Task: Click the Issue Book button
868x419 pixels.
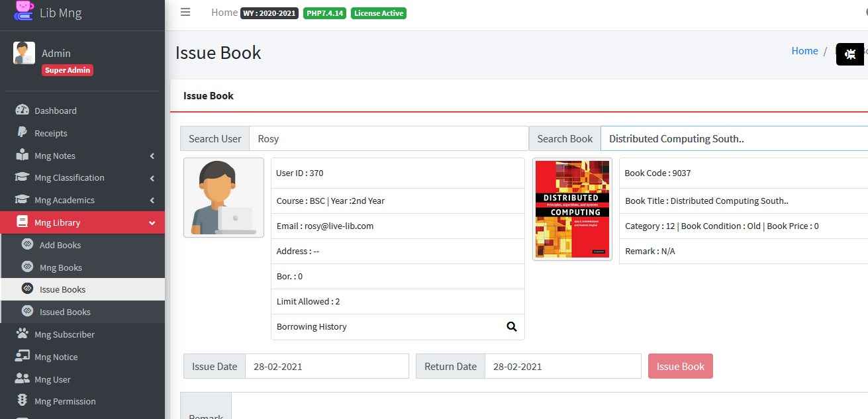Action: click(x=680, y=365)
